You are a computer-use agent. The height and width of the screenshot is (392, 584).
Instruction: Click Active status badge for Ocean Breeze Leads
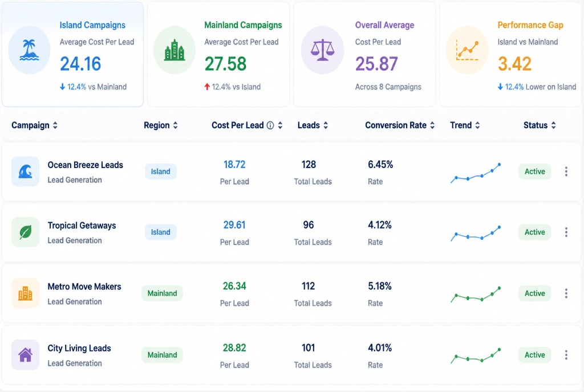pos(534,171)
